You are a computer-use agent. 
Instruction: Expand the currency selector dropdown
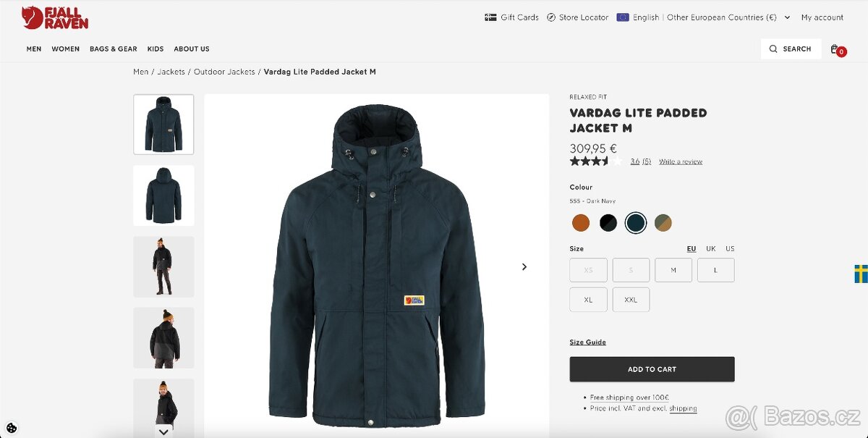788,17
